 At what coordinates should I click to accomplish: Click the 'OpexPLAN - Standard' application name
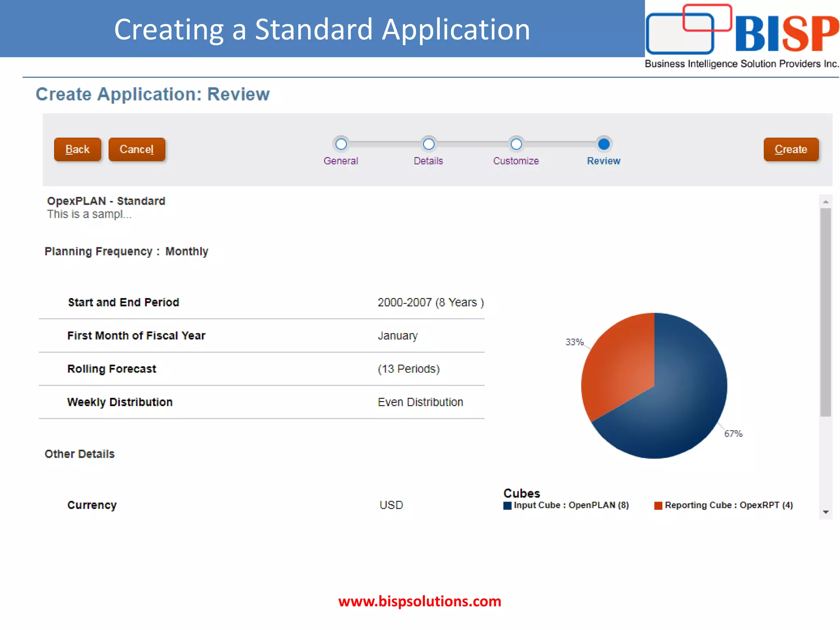coord(106,201)
